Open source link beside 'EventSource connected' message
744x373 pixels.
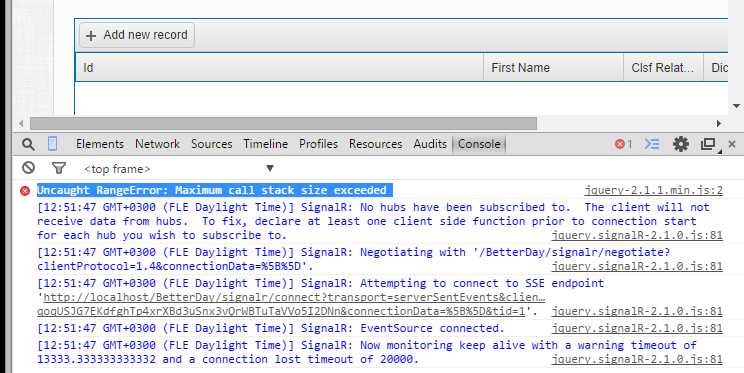tap(637, 328)
